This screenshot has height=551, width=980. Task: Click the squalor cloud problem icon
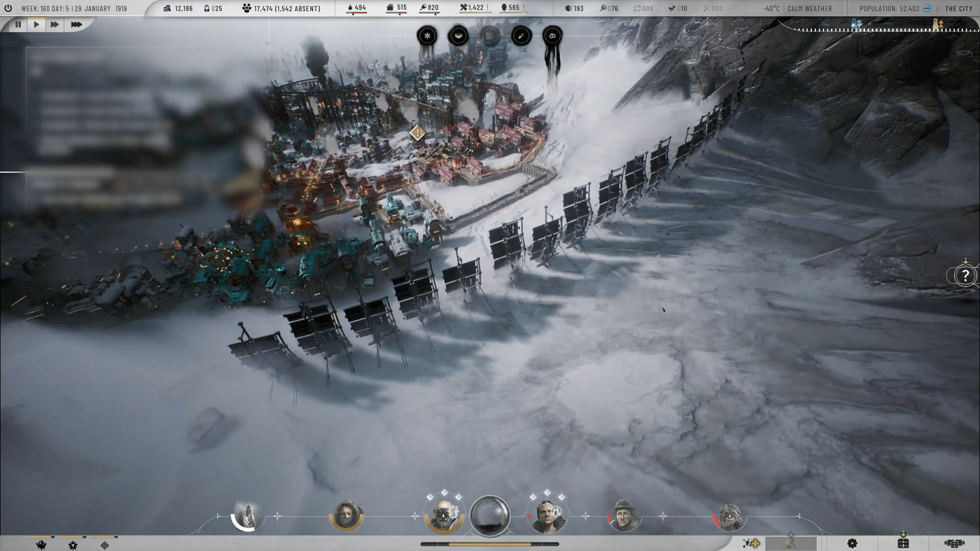[x=552, y=36]
